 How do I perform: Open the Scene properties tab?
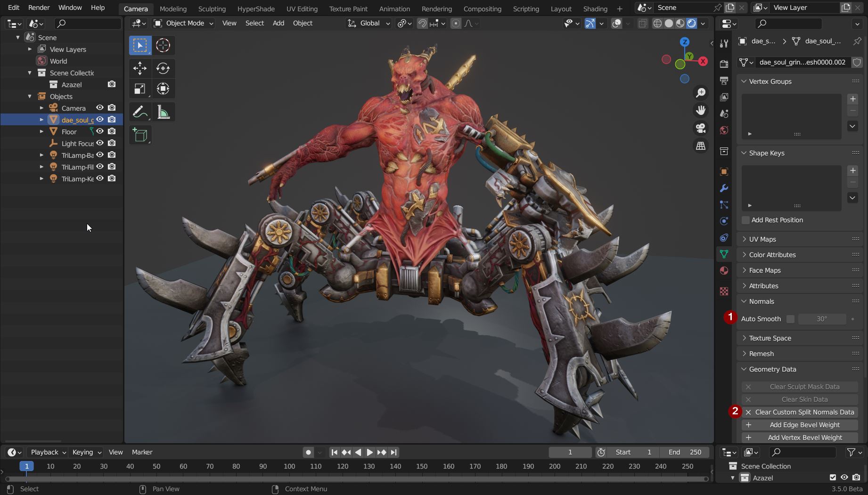coord(724,114)
